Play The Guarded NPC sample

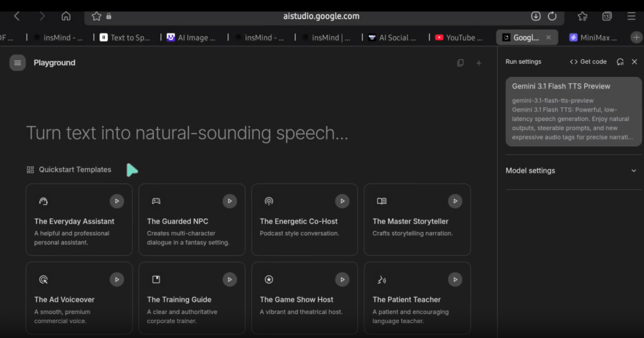point(230,201)
